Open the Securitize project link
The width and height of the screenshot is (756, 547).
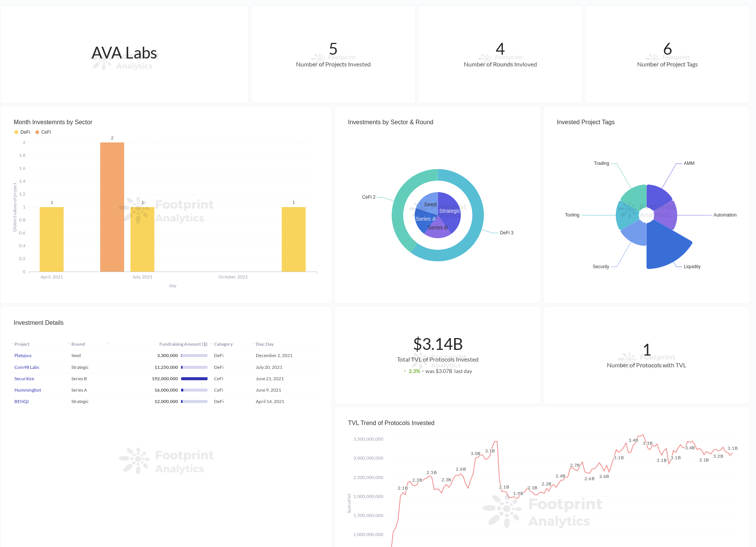24,378
